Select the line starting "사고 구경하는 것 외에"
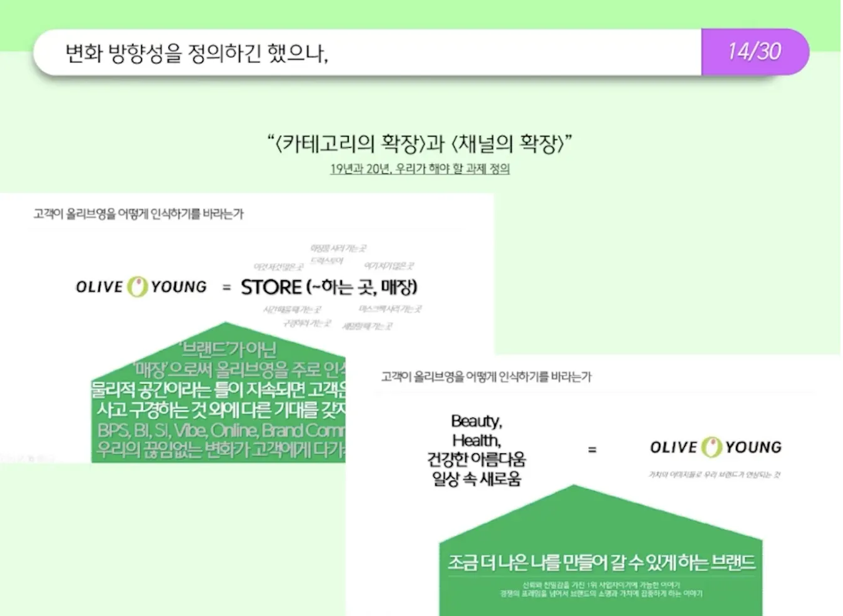The image size is (843, 616). point(220,410)
